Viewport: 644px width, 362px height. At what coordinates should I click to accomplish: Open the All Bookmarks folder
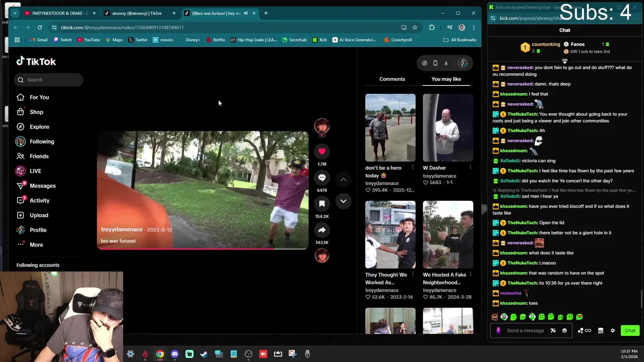pos(460,40)
